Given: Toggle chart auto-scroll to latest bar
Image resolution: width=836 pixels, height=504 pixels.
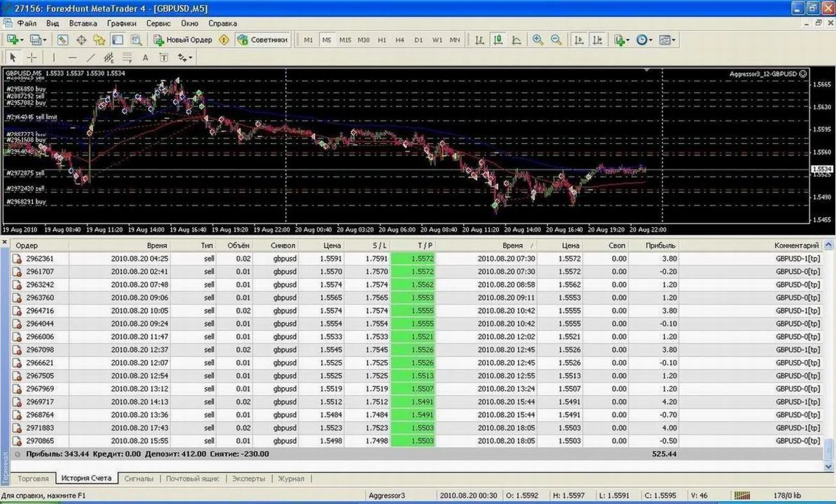Looking at the screenshot, I should click(x=579, y=40).
